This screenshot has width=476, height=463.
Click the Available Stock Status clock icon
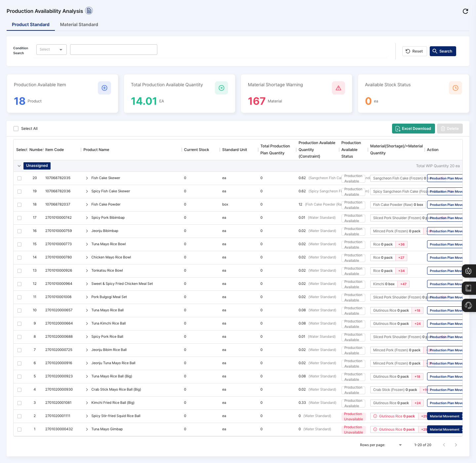tap(456, 88)
